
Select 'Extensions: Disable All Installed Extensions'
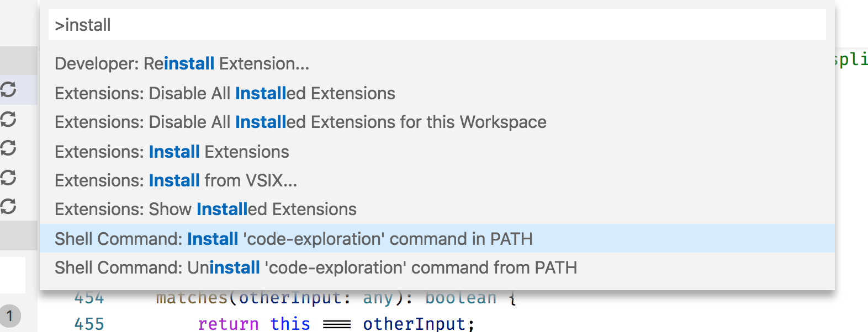(225, 93)
